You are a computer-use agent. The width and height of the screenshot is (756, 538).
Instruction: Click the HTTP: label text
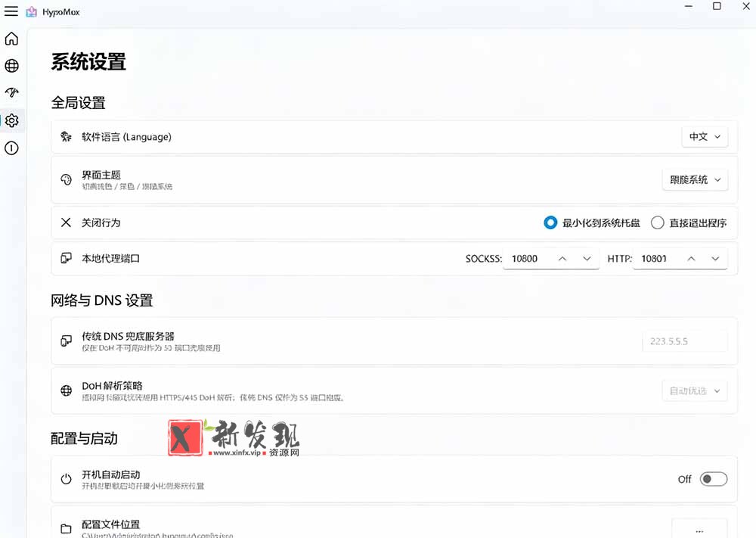[x=620, y=259]
